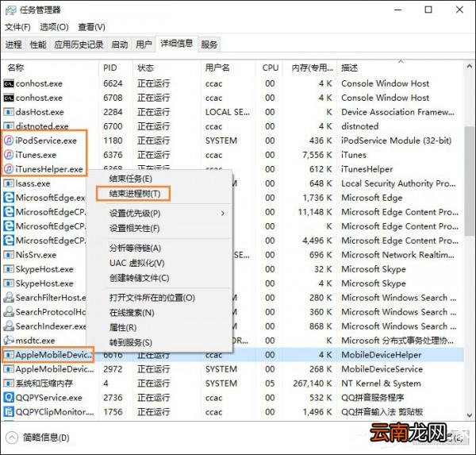Click the MicrosoftEdge.exe Edge icon
The height and width of the screenshot is (455, 476).
[9, 198]
